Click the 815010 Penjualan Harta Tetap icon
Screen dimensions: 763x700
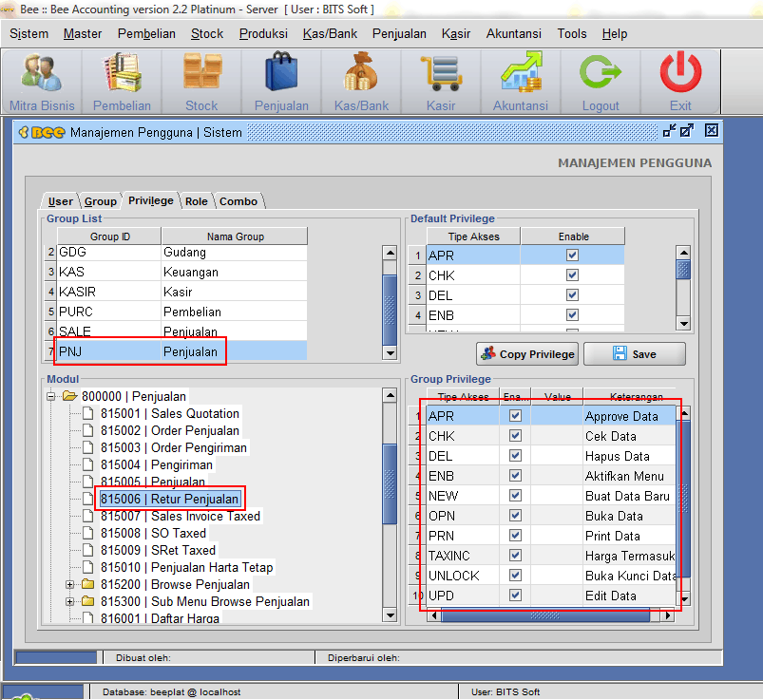[x=87, y=567]
